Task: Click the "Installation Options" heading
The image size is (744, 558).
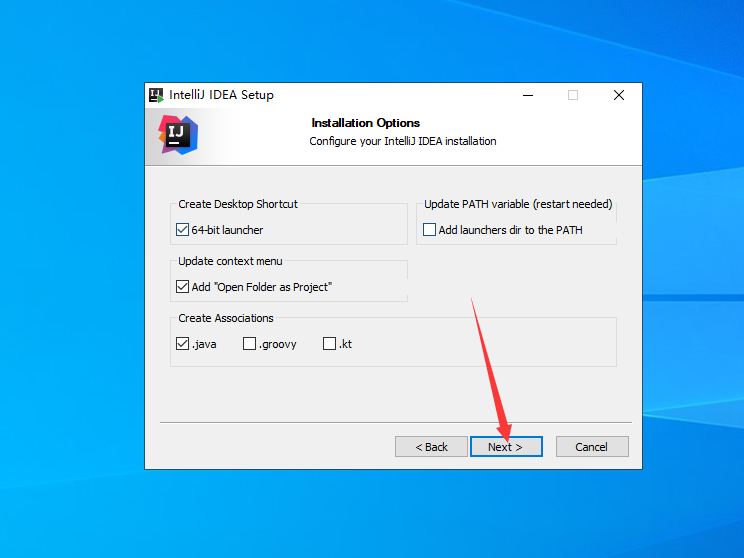Action: tap(365, 123)
